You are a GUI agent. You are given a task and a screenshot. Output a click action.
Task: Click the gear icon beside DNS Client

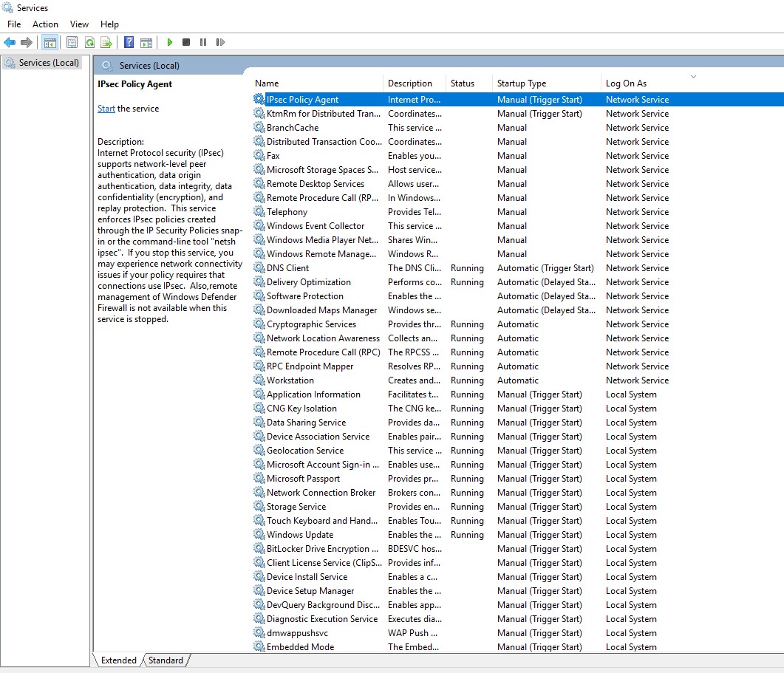tap(259, 267)
